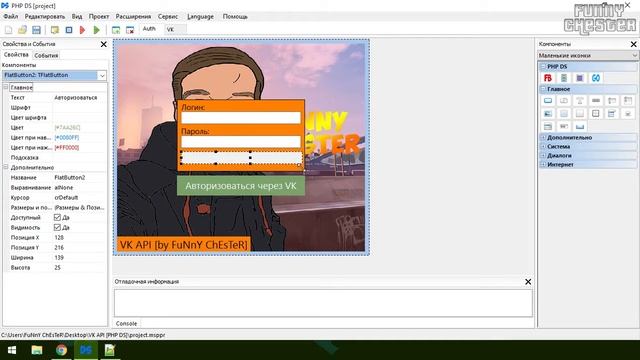The width and height of the screenshot is (640, 360).
Task: Select the VK API [by FuNnY ChEsTeR] label
Action: click(x=184, y=244)
